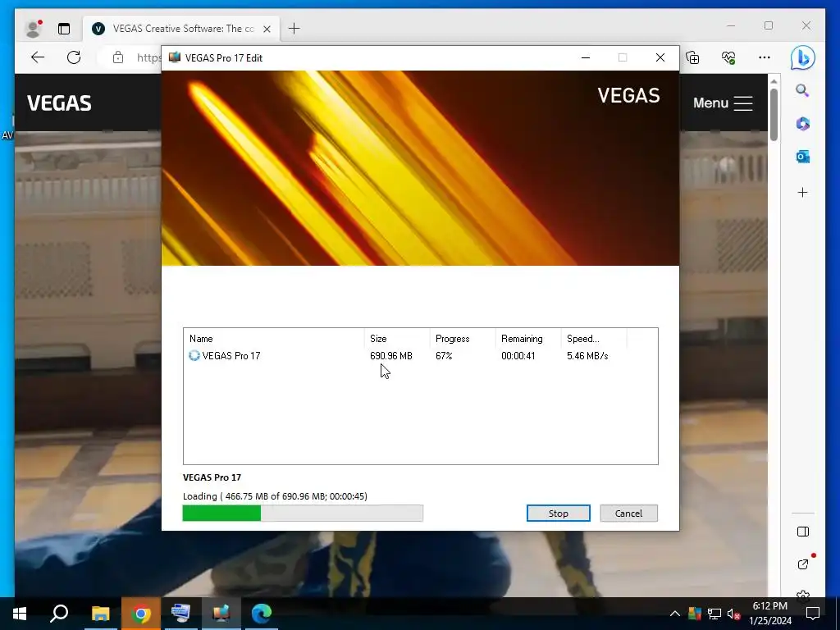Click the Loading status text line

point(275,496)
